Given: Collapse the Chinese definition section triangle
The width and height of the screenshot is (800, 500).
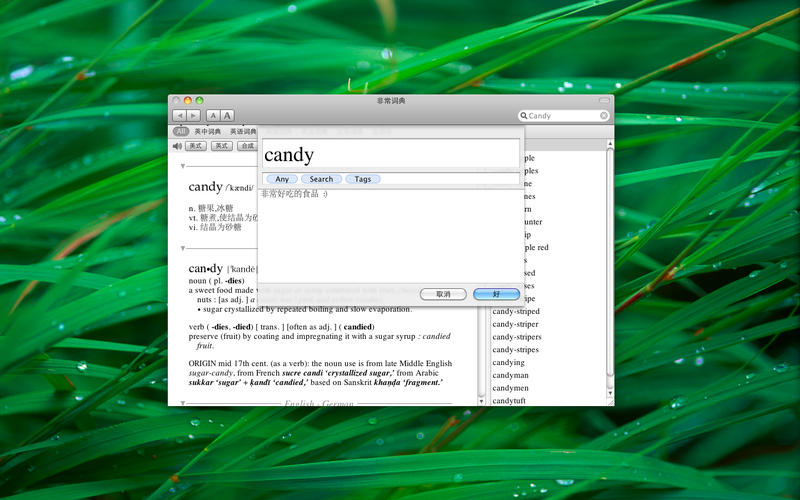Looking at the screenshot, I should [183, 166].
